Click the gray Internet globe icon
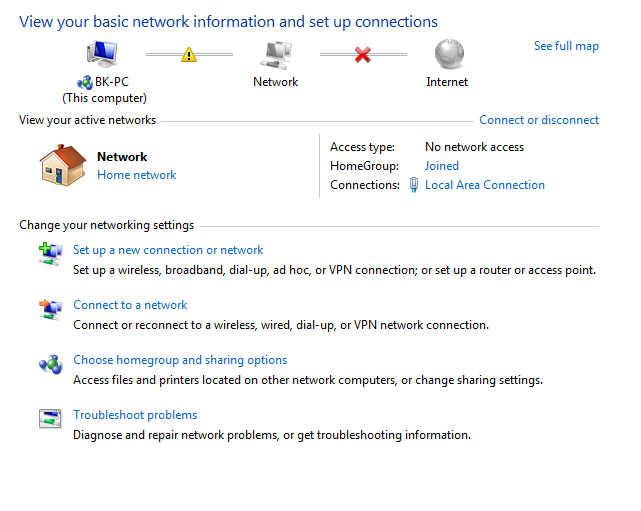Screen dimensions: 641x511 449,54
